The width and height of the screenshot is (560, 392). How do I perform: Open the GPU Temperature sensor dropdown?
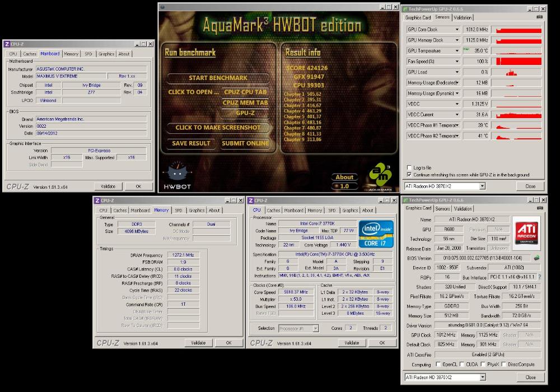pyautogui.click(x=457, y=51)
